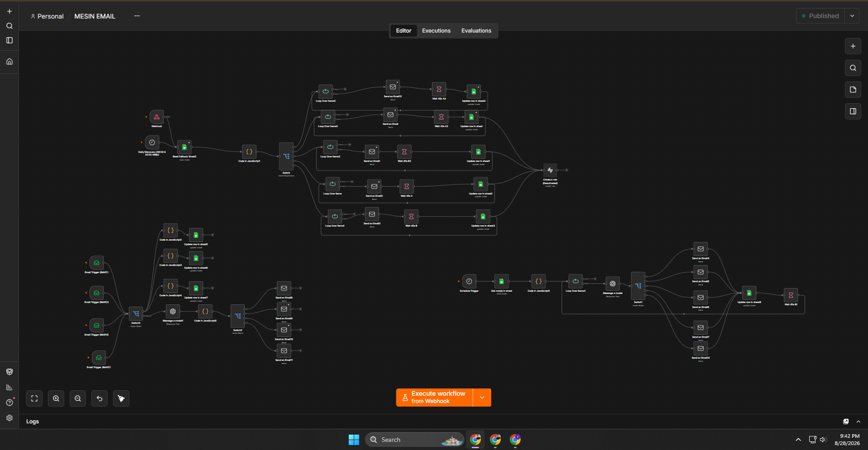Zoom out of the canvas
Image resolution: width=868 pixels, height=450 pixels.
tap(78, 398)
